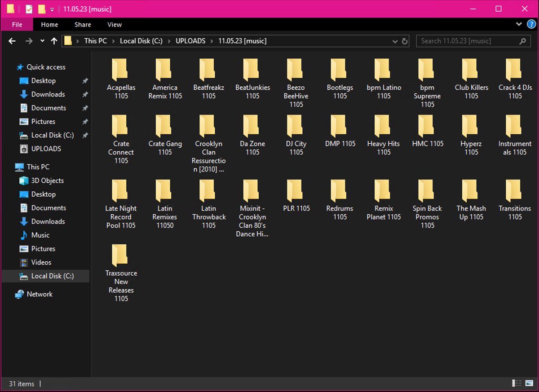This screenshot has width=539, height=392.
Task: Select the Instrumentals 1105 folder
Action: tap(515, 135)
